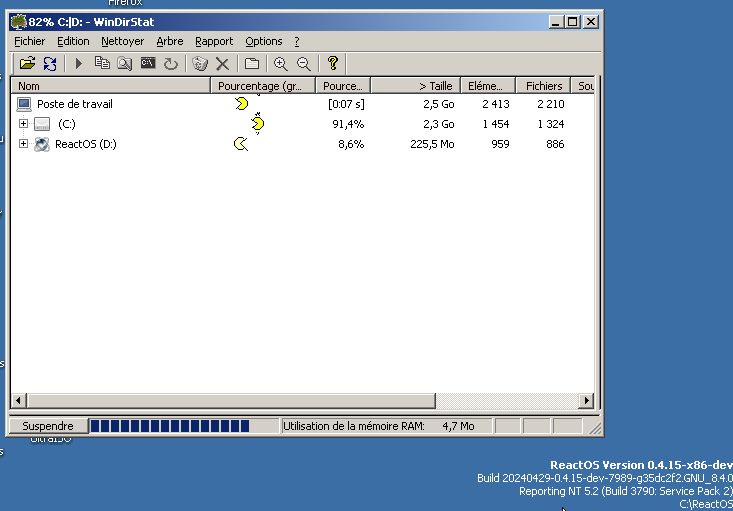Select the Poste de travail row label
This screenshot has width=733, height=511.
(75, 104)
